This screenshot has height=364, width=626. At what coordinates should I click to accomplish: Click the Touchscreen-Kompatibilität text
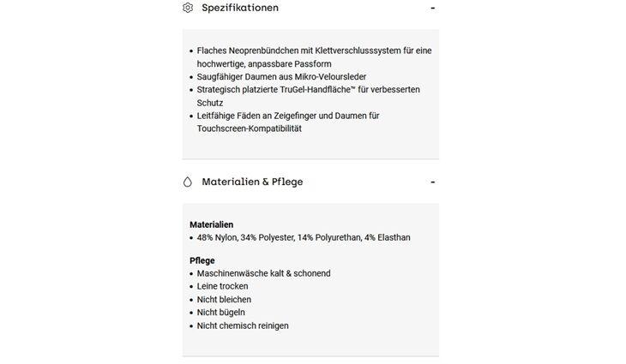coord(250,128)
